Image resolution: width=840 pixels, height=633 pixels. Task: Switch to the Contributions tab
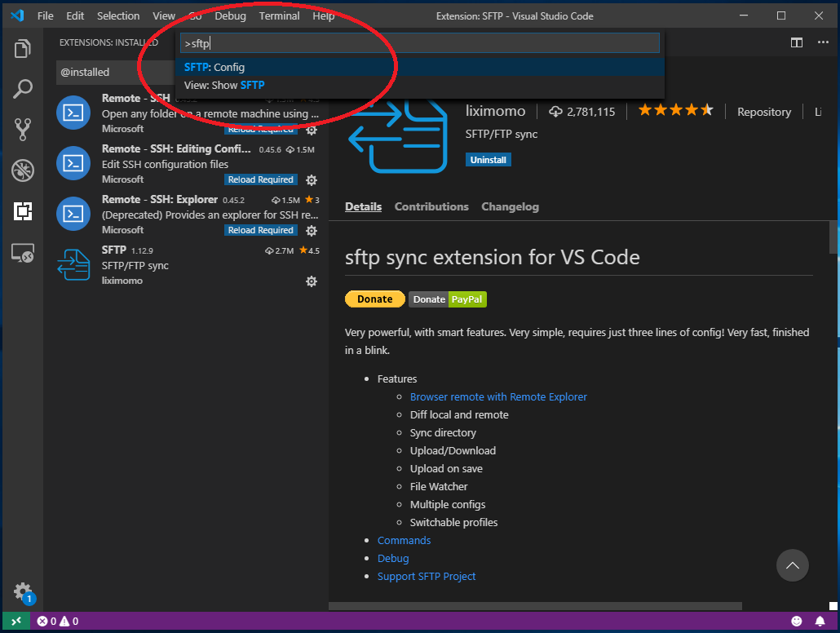coord(431,206)
